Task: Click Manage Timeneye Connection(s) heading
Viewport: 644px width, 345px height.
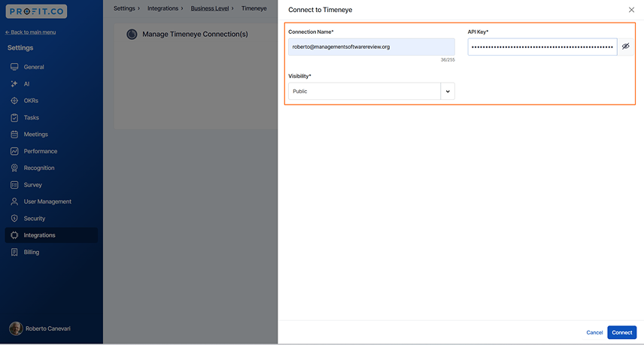Action: coord(195,34)
